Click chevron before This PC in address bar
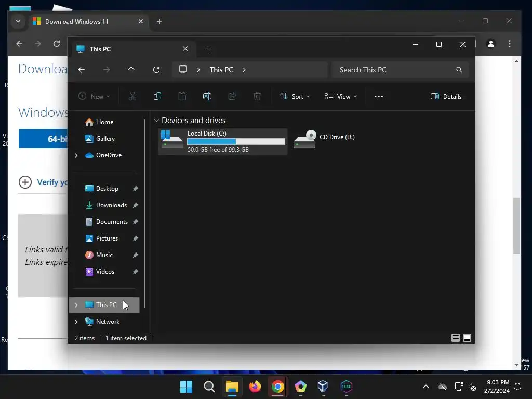 tap(198, 70)
